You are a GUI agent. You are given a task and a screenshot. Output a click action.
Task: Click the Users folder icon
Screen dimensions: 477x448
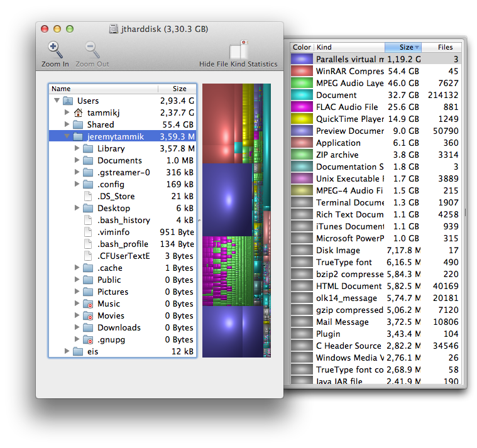[x=68, y=101]
